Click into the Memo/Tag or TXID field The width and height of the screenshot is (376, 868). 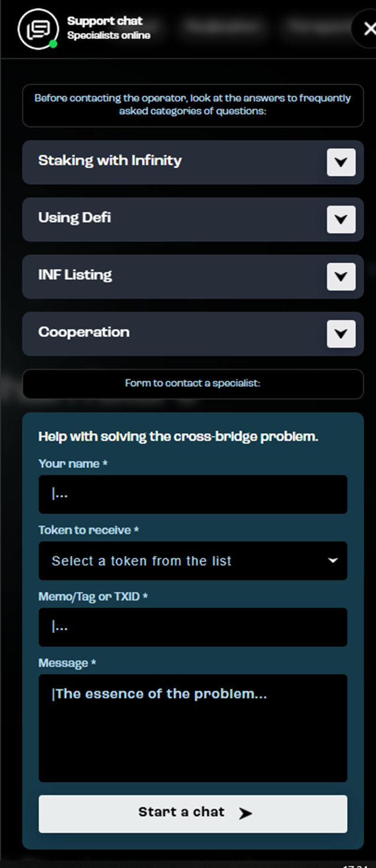tap(193, 627)
